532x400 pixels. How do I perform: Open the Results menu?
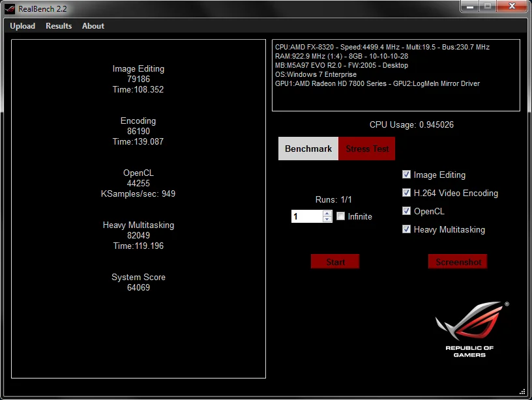(x=59, y=26)
